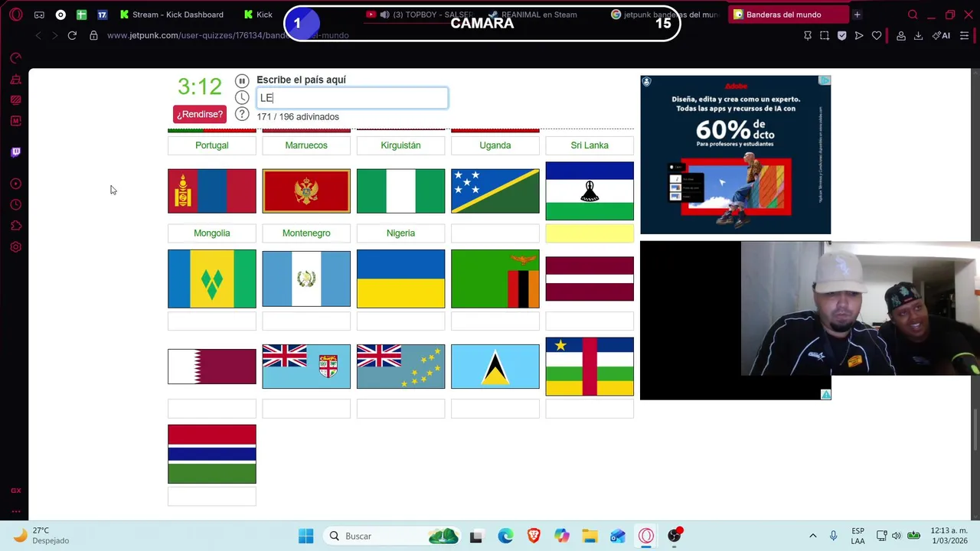Click the Lesotho flag image
Screen dimensions: 980x551
590,191
